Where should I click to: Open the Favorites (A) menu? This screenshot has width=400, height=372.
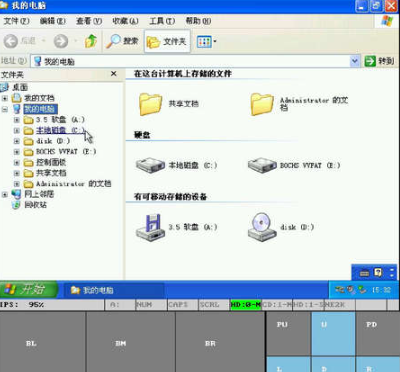125,21
